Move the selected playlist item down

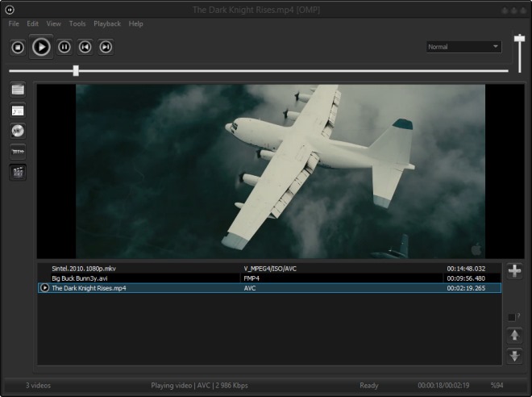pyautogui.click(x=515, y=356)
